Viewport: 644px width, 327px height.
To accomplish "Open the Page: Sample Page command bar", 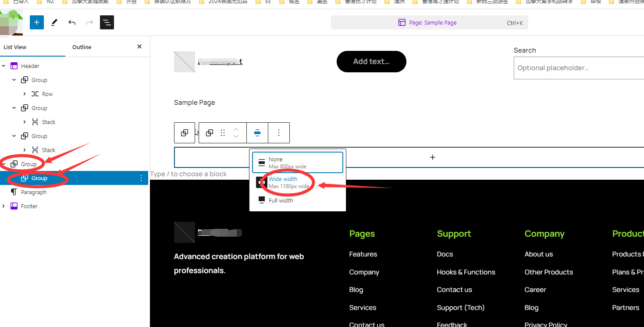I will (429, 23).
